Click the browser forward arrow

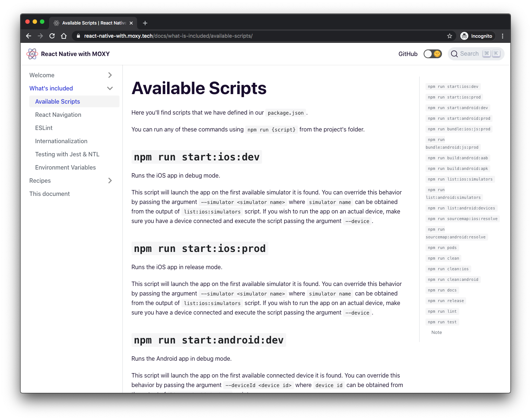tap(40, 36)
